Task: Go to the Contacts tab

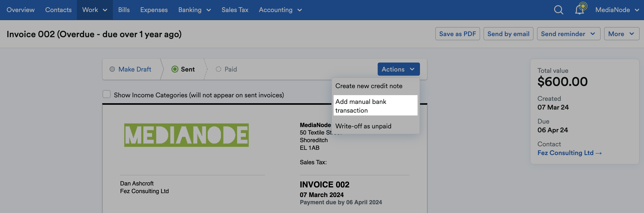Action: (x=58, y=10)
